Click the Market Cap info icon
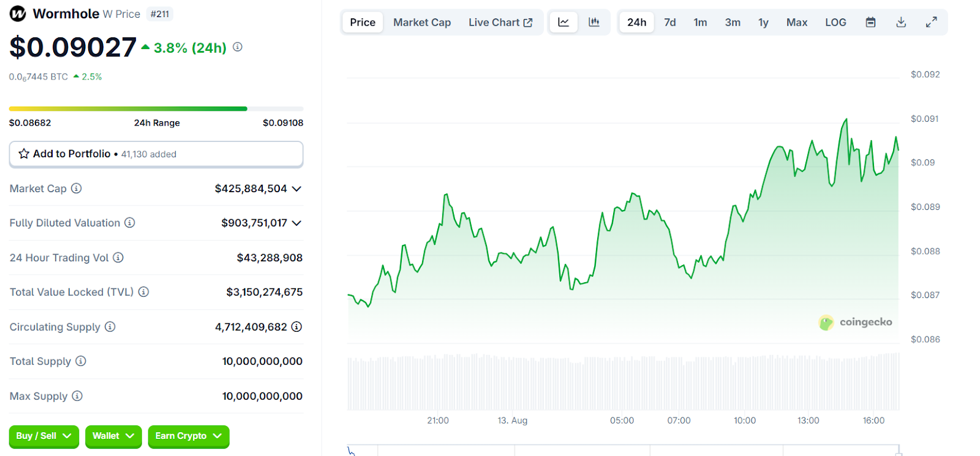Viewport: 980px width, 456px height. coord(77,189)
